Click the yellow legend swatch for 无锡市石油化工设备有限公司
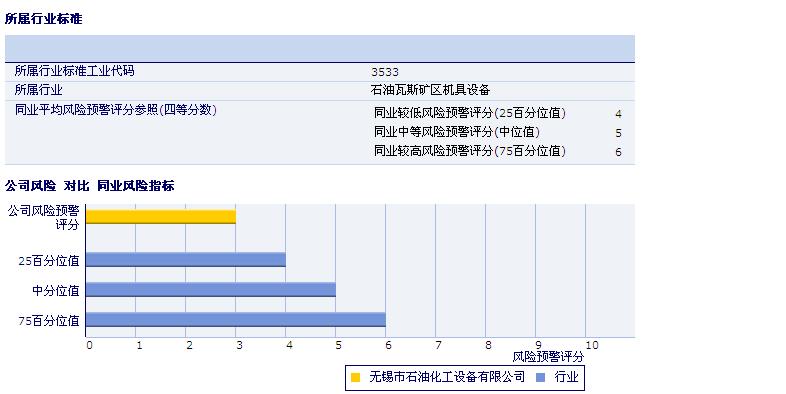The image size is (786, 394). pyautogui.click(x=355, y=377)
